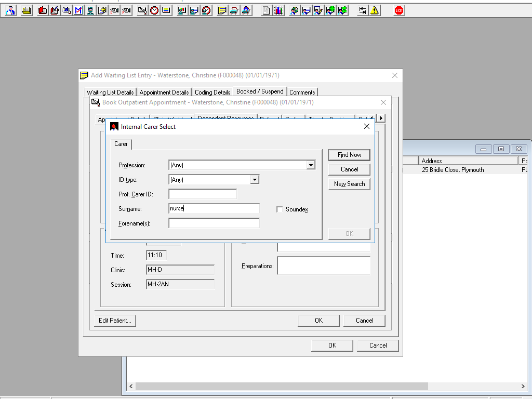Click the person with green grid icon
Viewport: 532px width, 399px height.
pyautogui.click(x=330, y=10)
